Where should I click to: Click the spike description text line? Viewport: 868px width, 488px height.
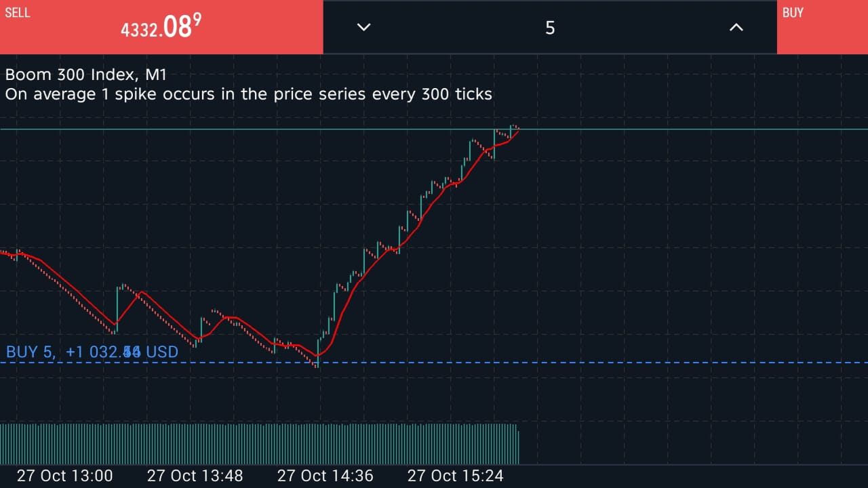pos(248,94)
